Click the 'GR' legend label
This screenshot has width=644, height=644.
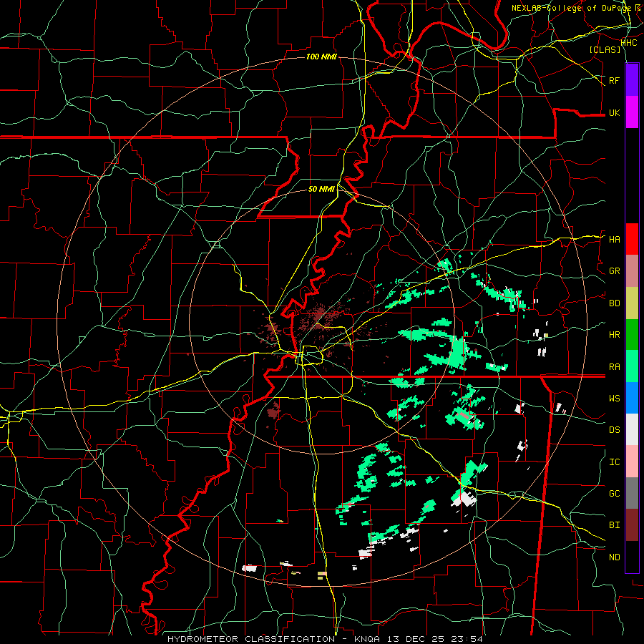pos(614,271)
